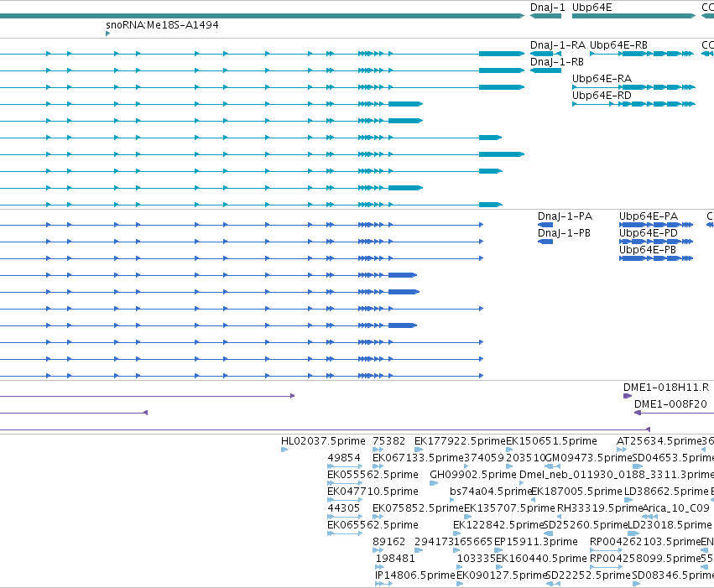
Task: Click the EP15911.3prime EST label
Action: [535, 542]
